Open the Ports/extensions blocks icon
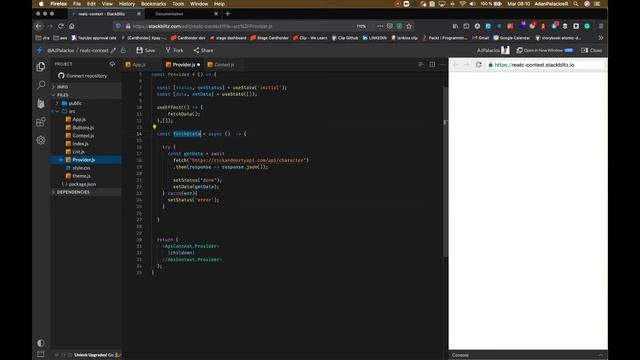Screen dimensions: 640x360 coord(41,122)
